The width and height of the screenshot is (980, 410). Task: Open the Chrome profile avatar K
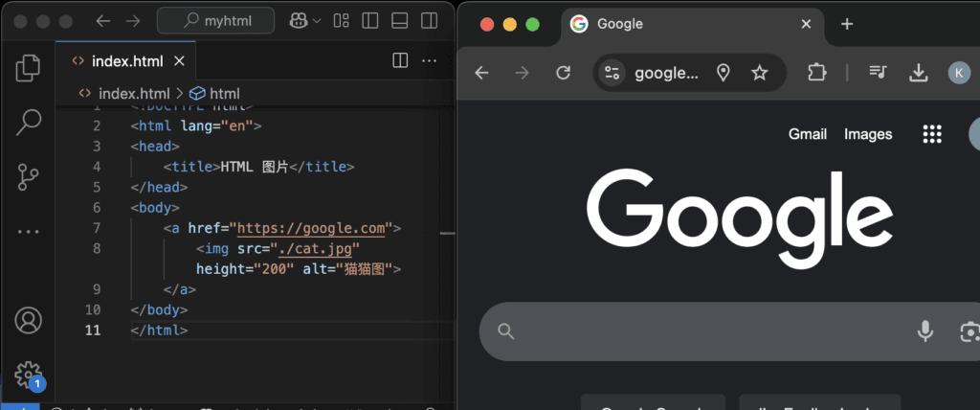point(959,73)
